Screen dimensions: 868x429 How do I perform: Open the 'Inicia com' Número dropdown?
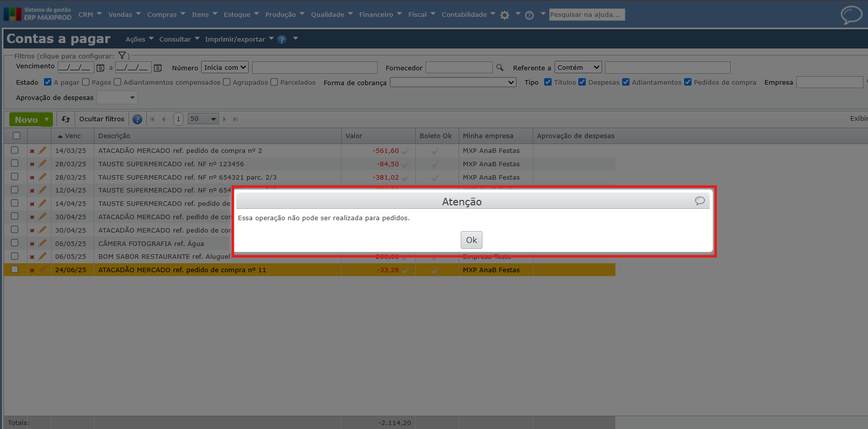coord(225,67)
